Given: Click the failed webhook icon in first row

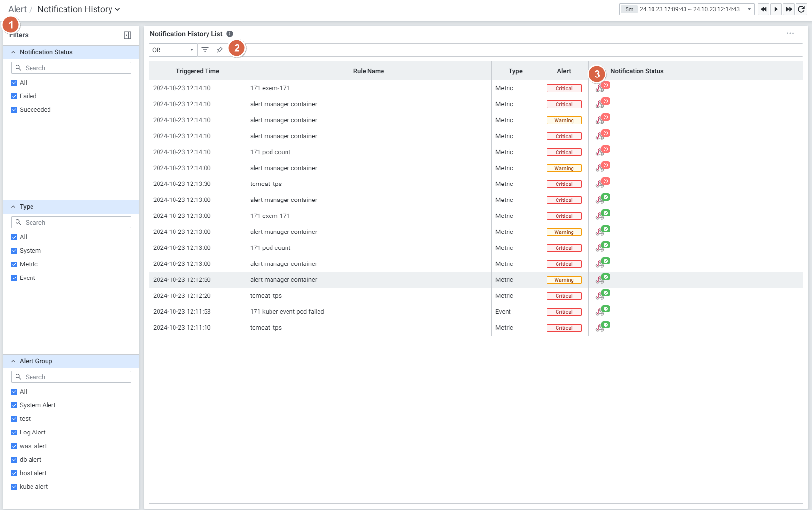Looking at the screenshot, I should 601,88.
